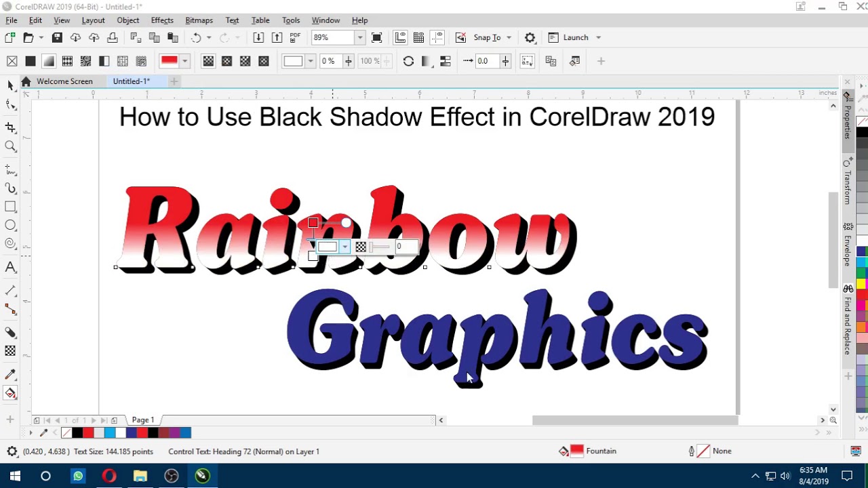Choose Two-color pattern fill

[104, 61]
